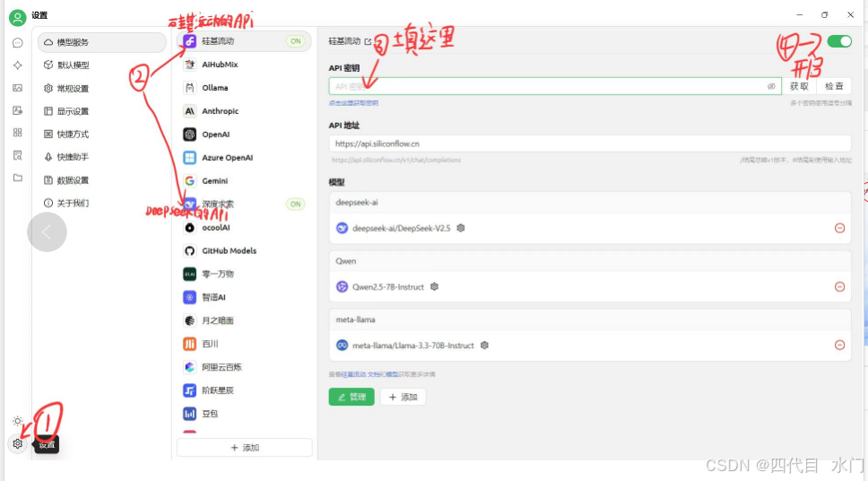The height and width of the screenshot is (481, 868).
Task: Remove the Qwen2.5-7B-Instruct model
Action: point(840,286)
